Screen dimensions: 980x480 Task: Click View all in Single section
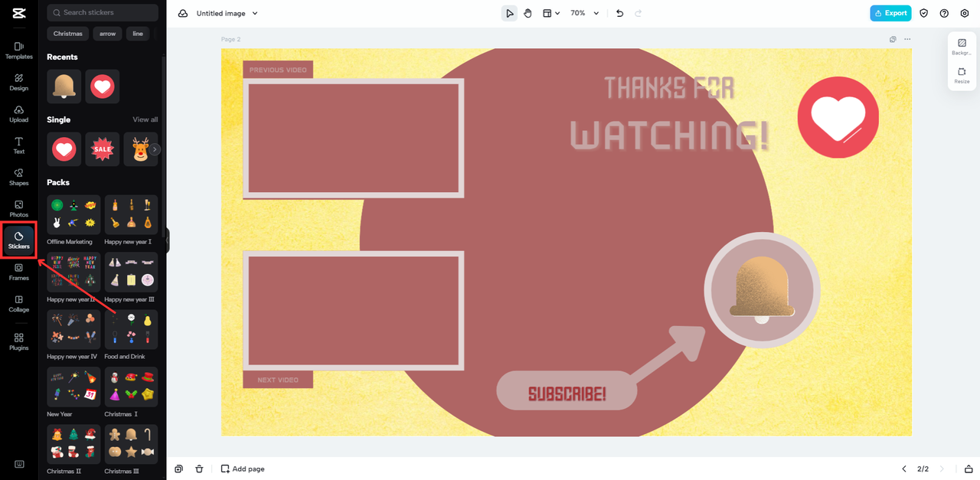click(145, 119)
